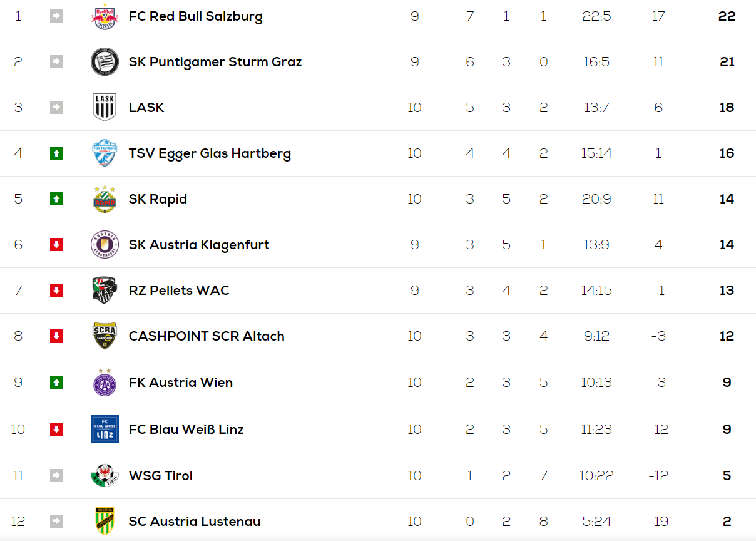The width and height of the screenshot is (756, 541).
Task: Click the FC Red Bull Salzburg club logo
Action: 105,16
